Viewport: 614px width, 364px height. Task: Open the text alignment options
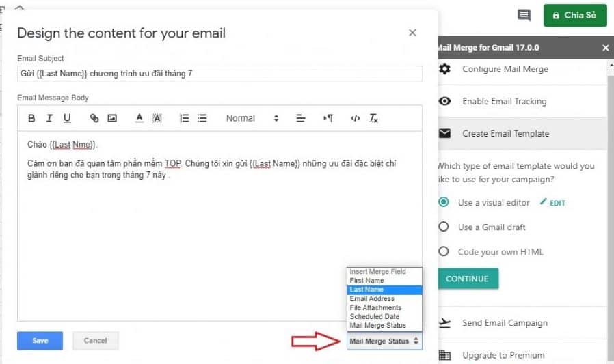pos(300,118)
